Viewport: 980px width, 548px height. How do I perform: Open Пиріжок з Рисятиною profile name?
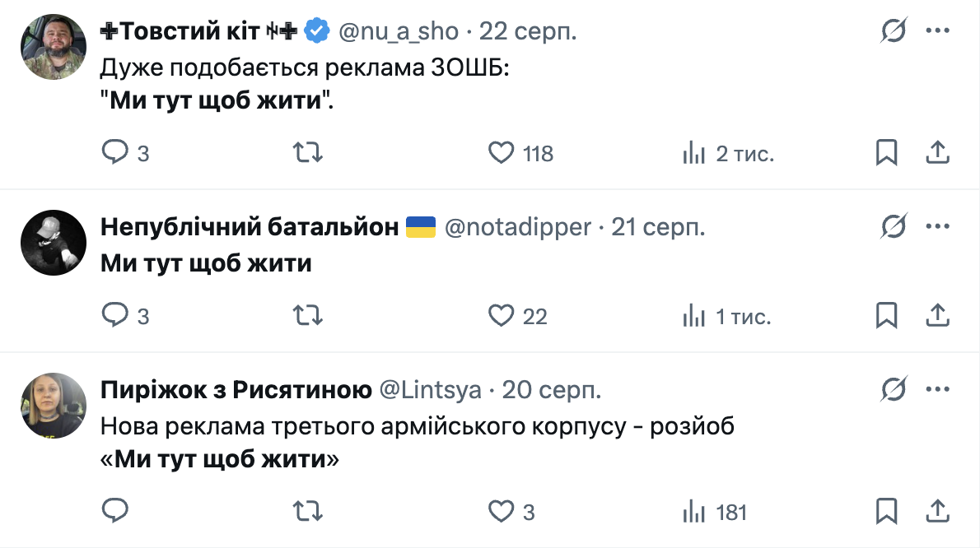click(x=236, y=390)
